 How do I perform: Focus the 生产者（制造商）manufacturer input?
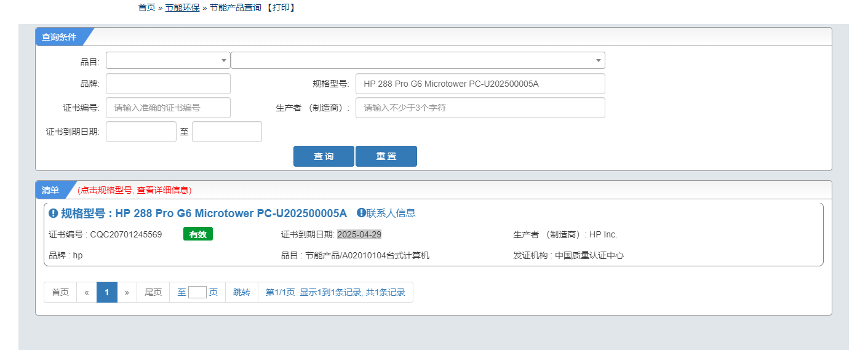(x=480, y=108)
